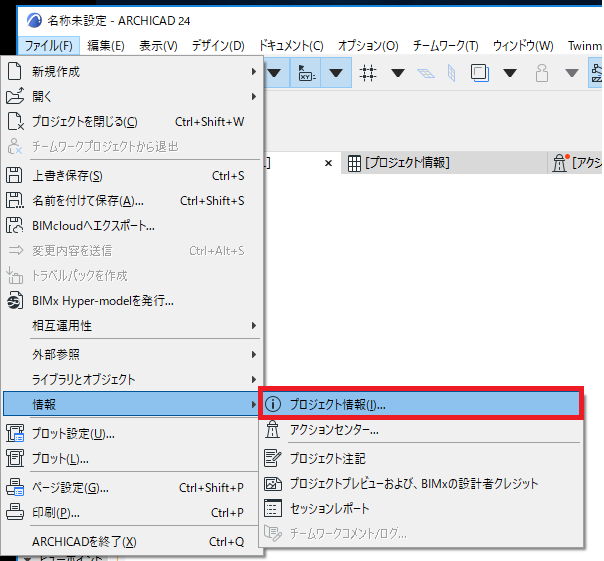Open the ドキュメント(C) menu
Viewport: 604px width, 561px height.
tap(291, 46)
